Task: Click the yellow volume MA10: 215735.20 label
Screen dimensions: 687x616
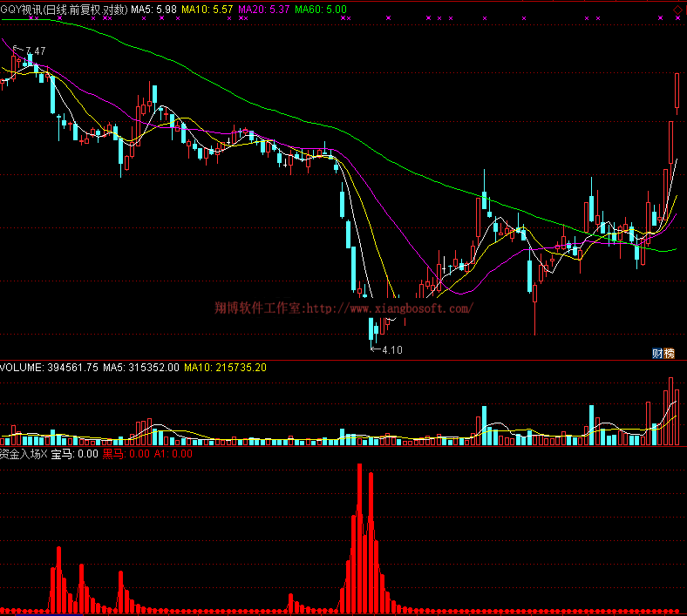Action: pyautogui.click(x=225, y=368)
